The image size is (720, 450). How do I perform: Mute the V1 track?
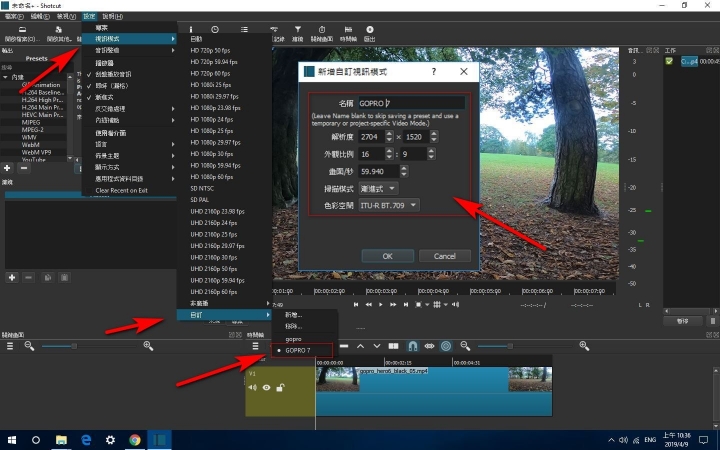tap(253, 388)
